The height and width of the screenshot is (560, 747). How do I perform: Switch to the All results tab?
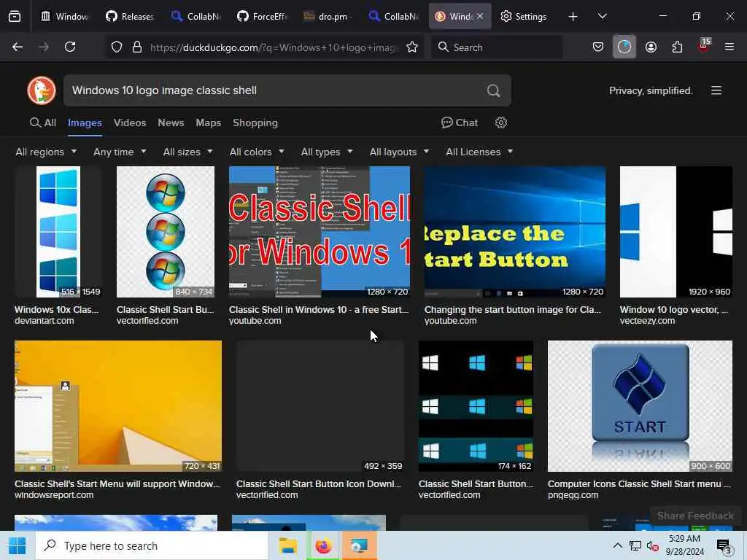tap(43, 122)
